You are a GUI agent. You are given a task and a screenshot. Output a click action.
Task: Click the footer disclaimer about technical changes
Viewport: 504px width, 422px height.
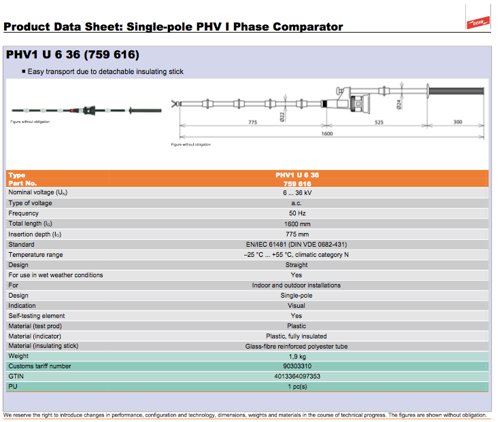(245, 415)
